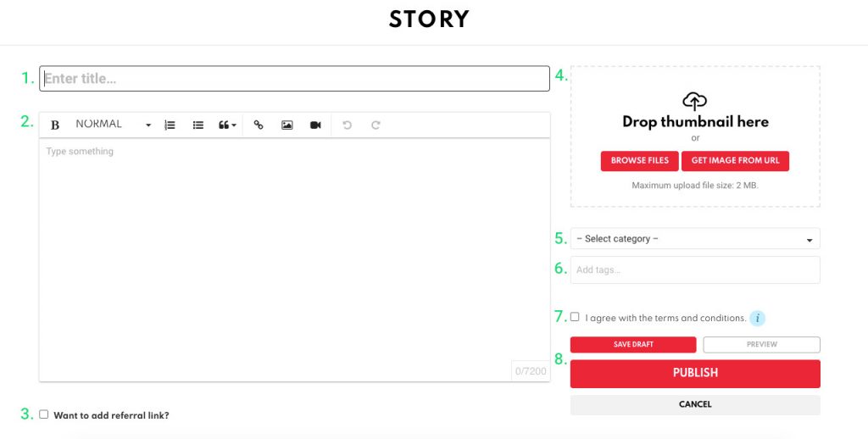Insert a hyperlink via chain icon
Image resolution: width=868 pixels, height=439 pixels.
[259, 125]
